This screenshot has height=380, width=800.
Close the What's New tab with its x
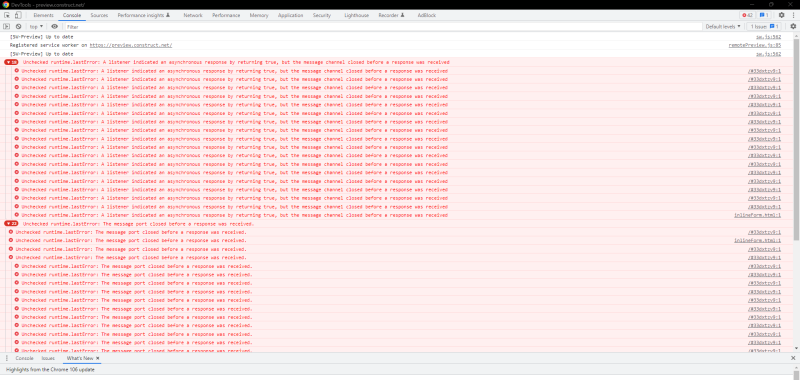[x=97, y=359]
